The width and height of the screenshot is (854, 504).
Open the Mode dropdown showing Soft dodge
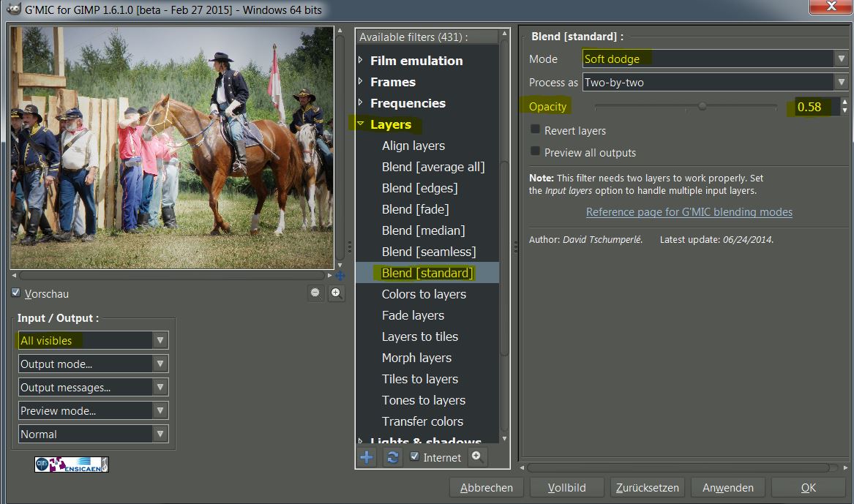[x=715, y=59]
